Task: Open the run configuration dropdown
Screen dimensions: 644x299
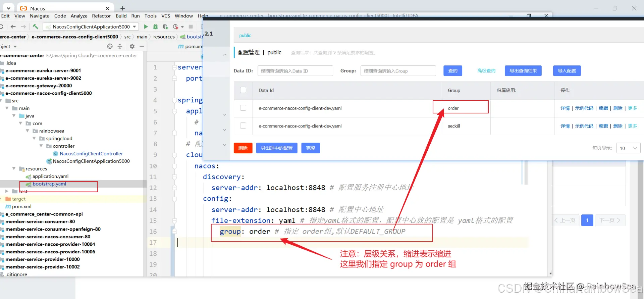Action: click(x=135, y=27)
